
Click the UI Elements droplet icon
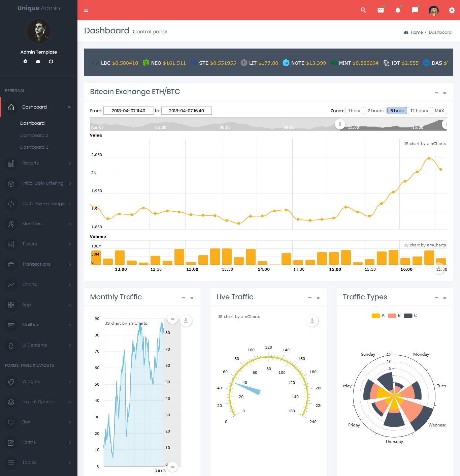point(11,346)
